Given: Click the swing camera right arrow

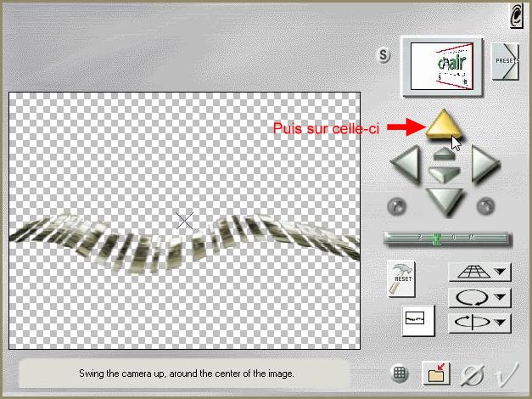Looking at the screenshot, I should tap(483, 161).
